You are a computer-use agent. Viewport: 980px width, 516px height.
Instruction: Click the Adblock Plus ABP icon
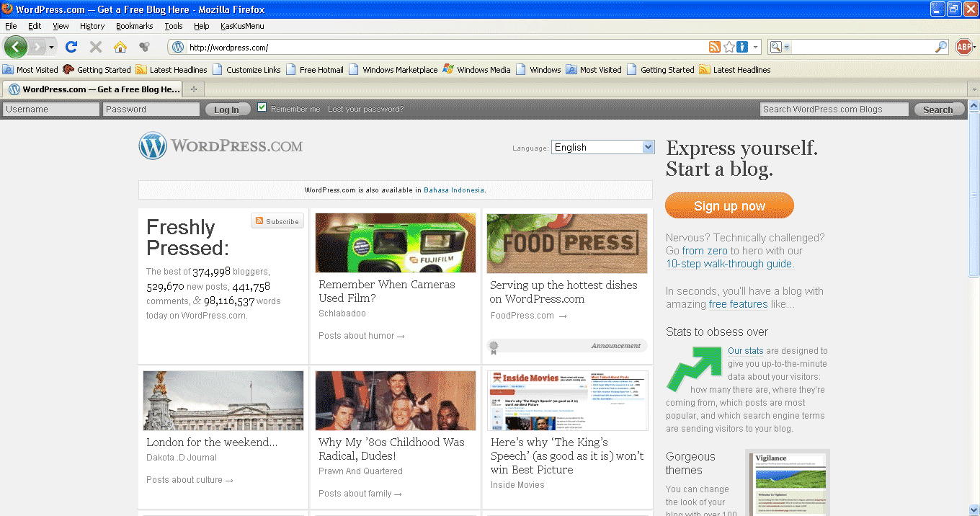(x=964, y=47)
